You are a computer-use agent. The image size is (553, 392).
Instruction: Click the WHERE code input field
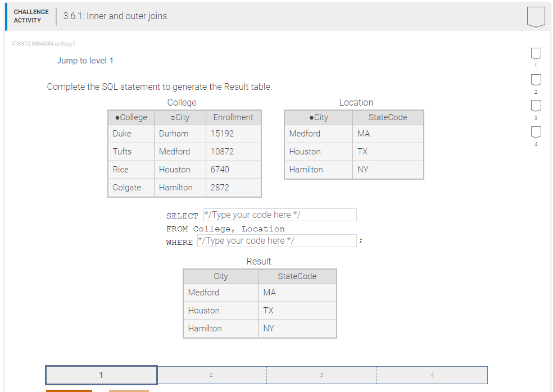[277, 240]
